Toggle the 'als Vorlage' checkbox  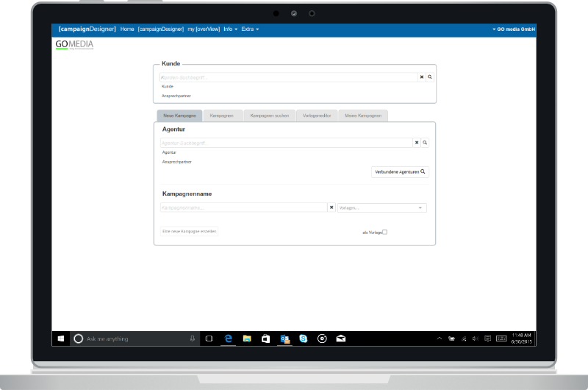coord(384,232)
